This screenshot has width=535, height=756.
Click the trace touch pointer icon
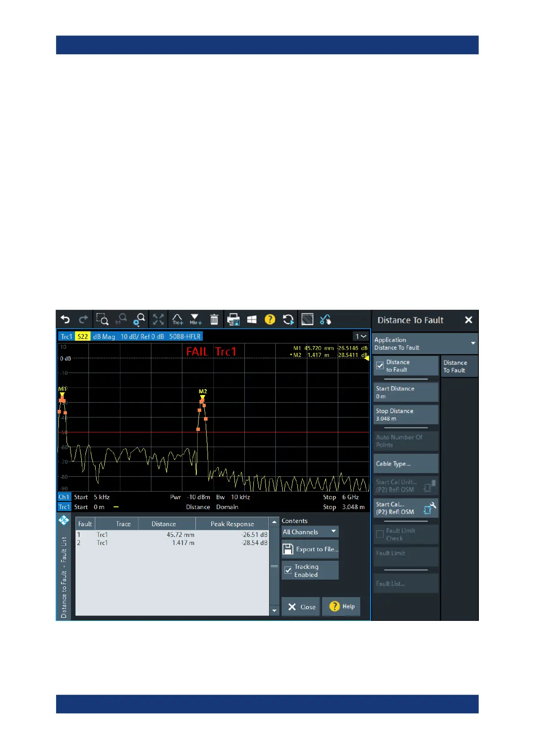[325, 319]
